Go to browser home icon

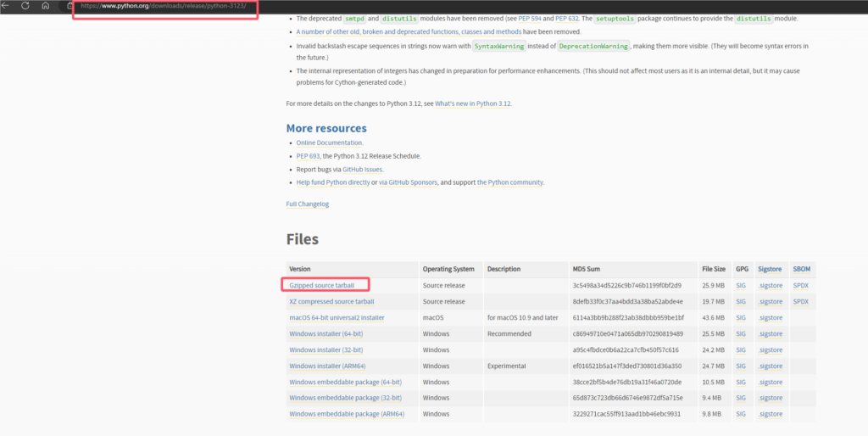pos(46,6)
